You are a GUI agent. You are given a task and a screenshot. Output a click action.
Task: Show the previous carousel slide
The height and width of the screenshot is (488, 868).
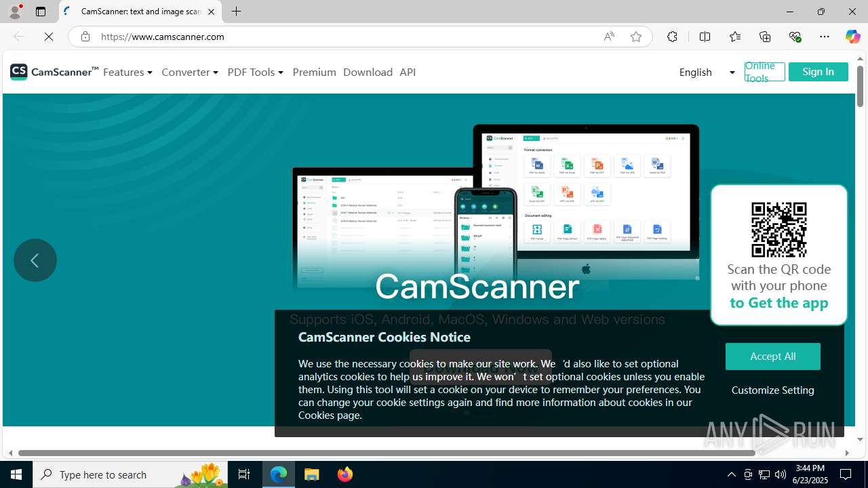(x=35, y=260)
